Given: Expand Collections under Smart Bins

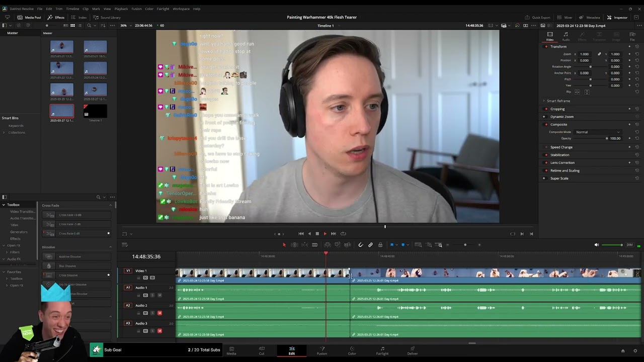Looking at the screenshot, I should pyautogui.click(x=4, y=133).
